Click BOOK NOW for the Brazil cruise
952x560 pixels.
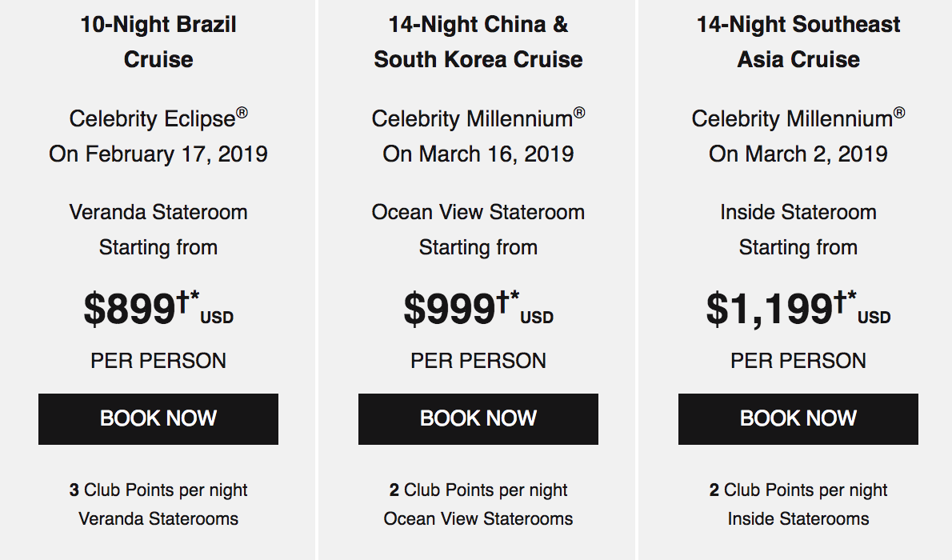[158, 418]
